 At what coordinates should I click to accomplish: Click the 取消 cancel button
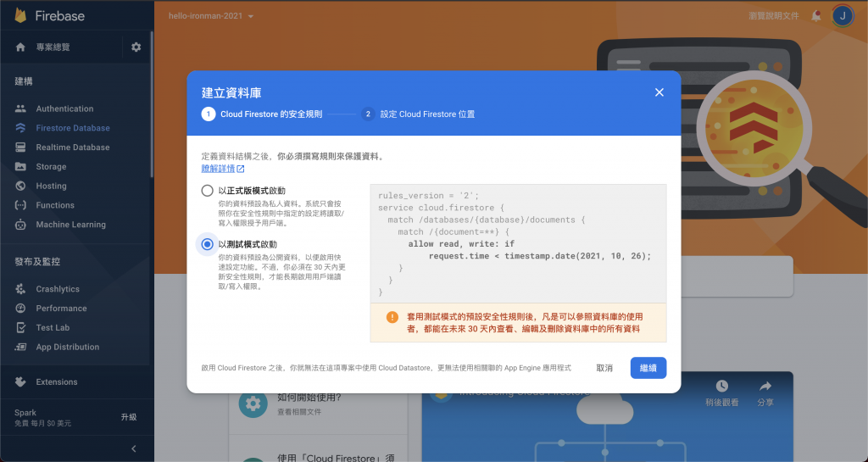point(604,368)
